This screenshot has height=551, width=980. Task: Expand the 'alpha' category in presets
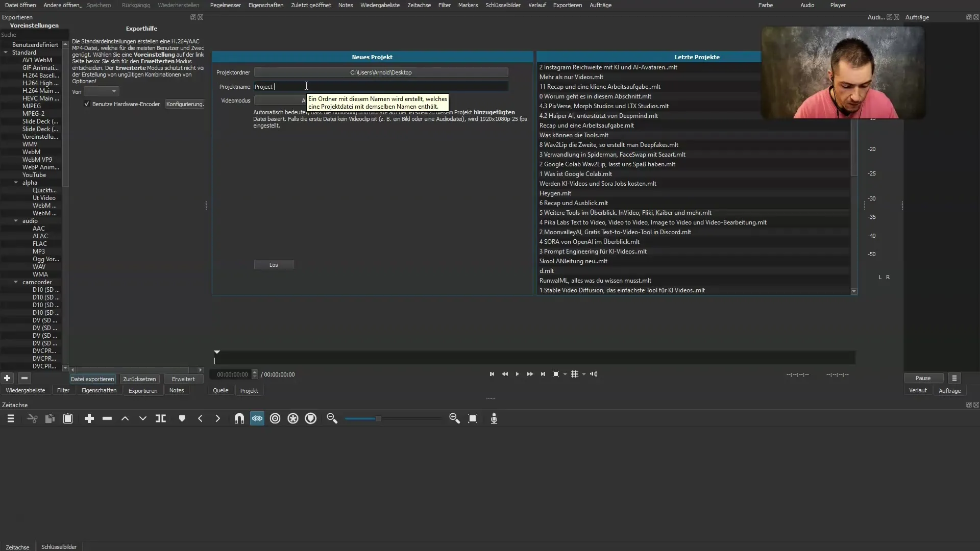coord(15,182)
